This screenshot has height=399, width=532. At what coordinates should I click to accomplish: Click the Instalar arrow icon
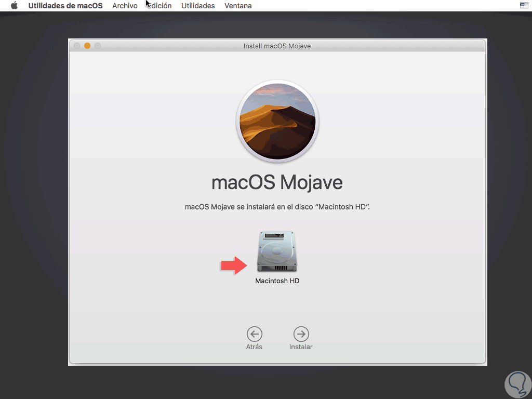(x=301, y=334)
